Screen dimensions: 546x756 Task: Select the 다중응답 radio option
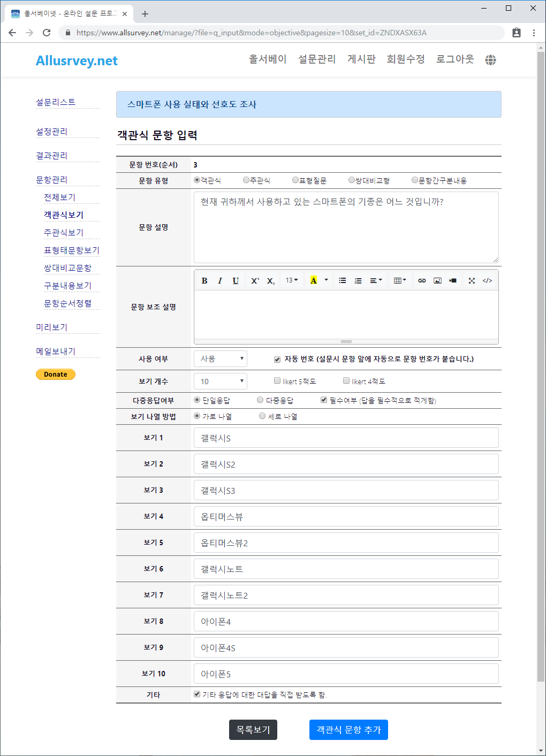(x=260, y=400)
